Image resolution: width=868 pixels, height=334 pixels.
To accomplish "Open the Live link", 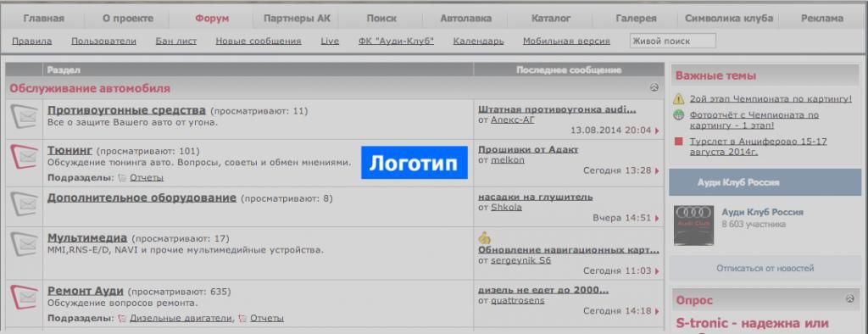I will pyautogui.click(x=330, y=41).
